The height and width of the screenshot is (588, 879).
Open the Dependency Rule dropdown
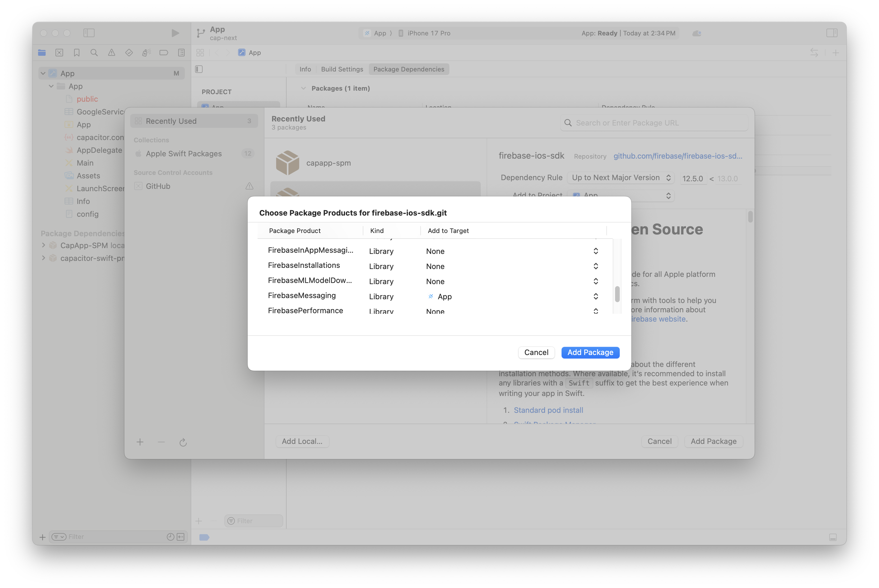click(621, 178)
